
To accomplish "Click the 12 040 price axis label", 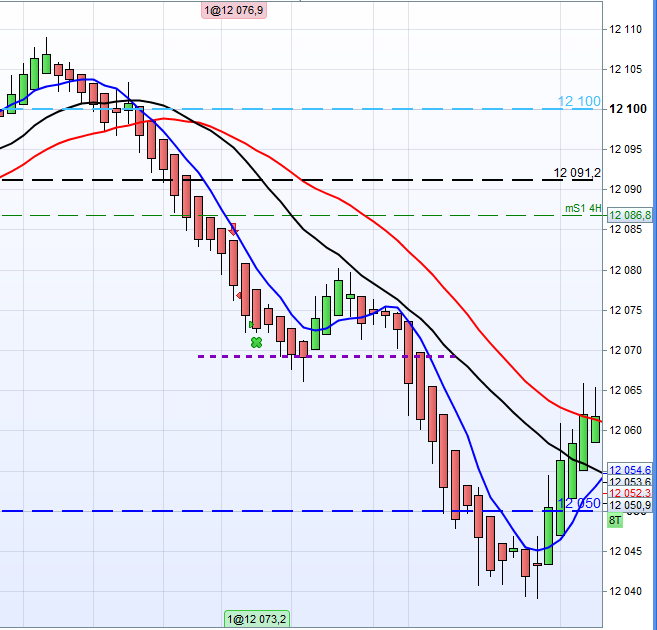I will point(625,591).
